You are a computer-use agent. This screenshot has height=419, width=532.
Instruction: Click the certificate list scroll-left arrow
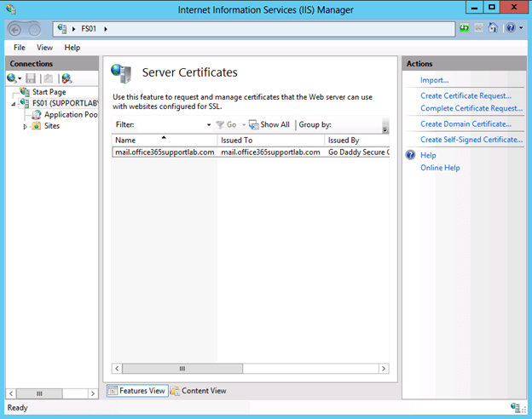click(117, 369)
